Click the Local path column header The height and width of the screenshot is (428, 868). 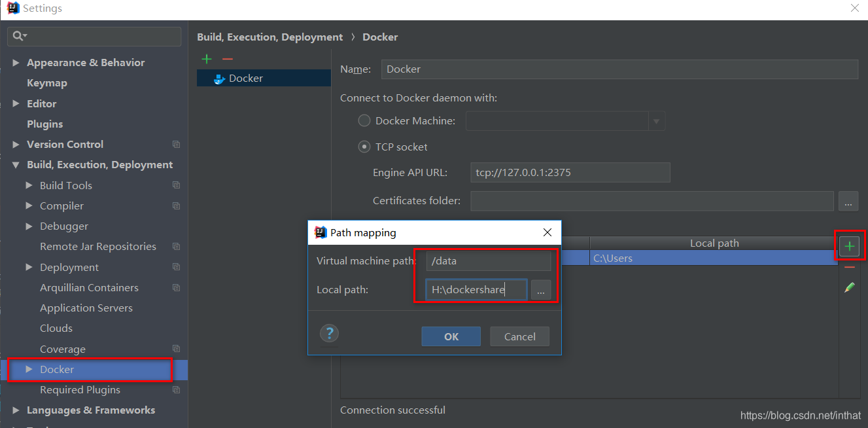pos(714,243)
